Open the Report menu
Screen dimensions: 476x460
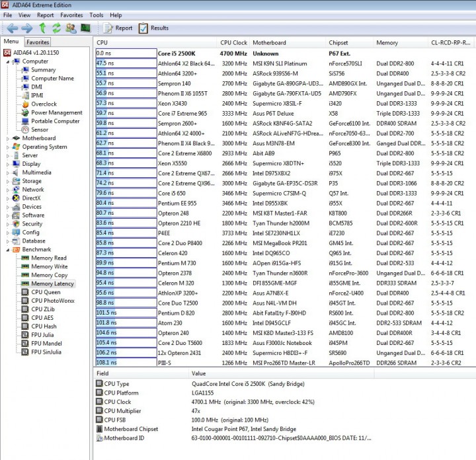pos(45,15)
